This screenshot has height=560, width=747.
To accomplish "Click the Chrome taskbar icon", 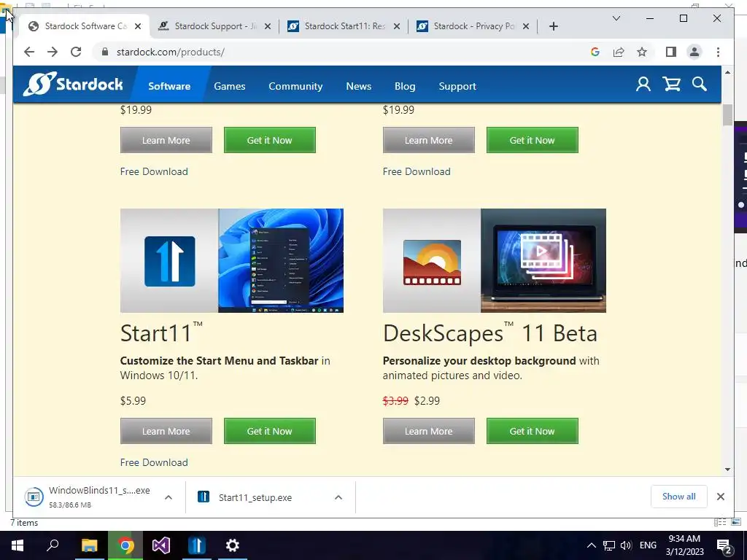I will point(125,545).
